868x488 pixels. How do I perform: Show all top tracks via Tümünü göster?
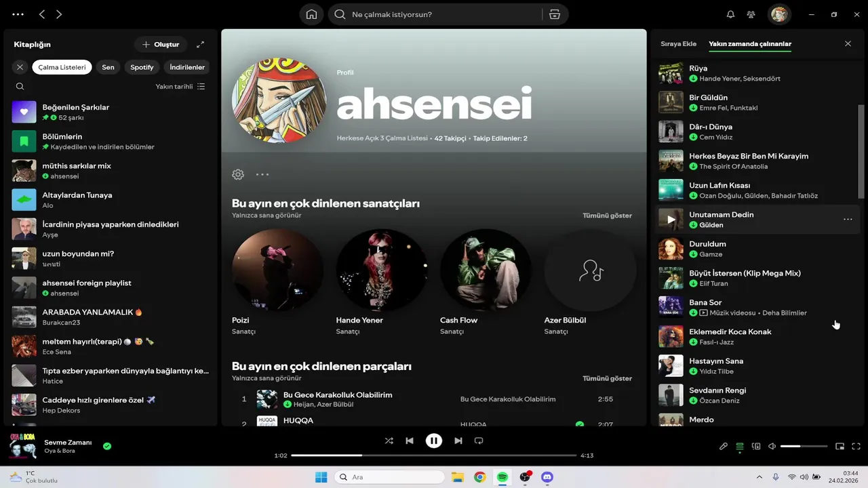[607, 378]
